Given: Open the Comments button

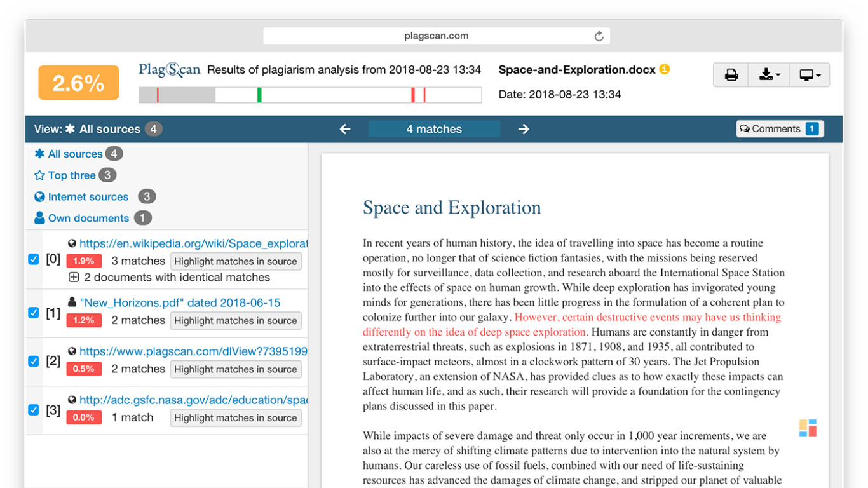Looking at the screenshot, I should pyautogui.click(x=780, y=129).
